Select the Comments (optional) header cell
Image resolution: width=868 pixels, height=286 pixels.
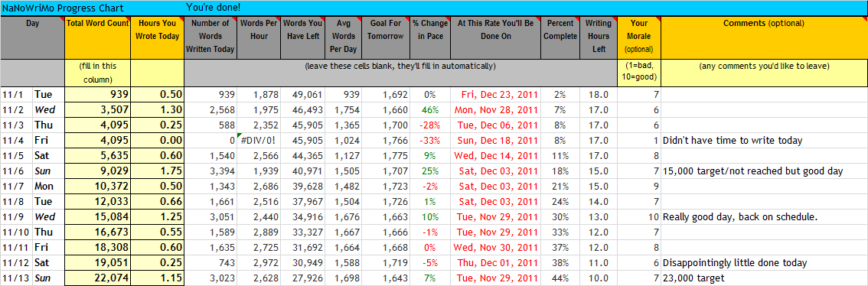[x=764, y=37]
